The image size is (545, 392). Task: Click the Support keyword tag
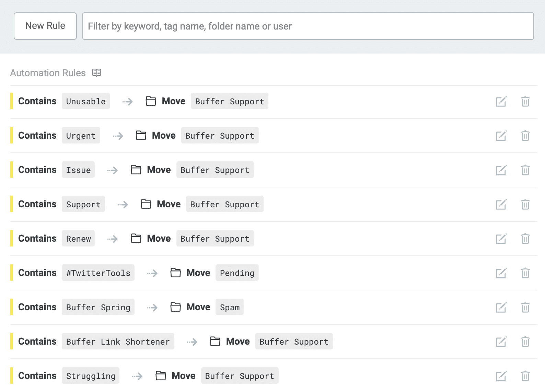[x=83, y=204]
